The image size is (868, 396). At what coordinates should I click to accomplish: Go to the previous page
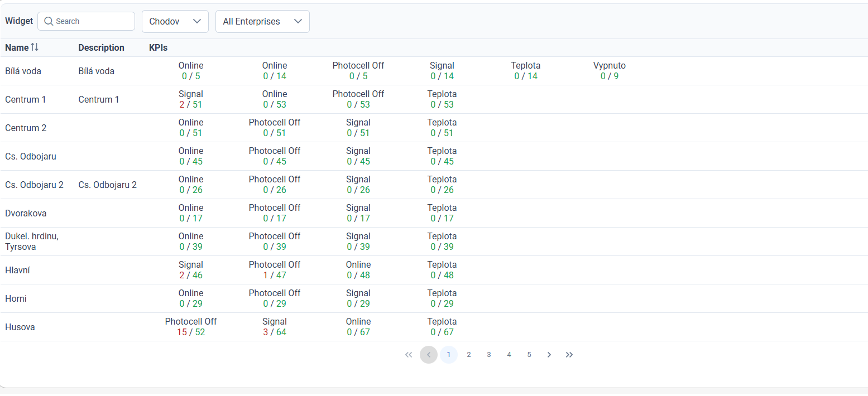[429, 355]
